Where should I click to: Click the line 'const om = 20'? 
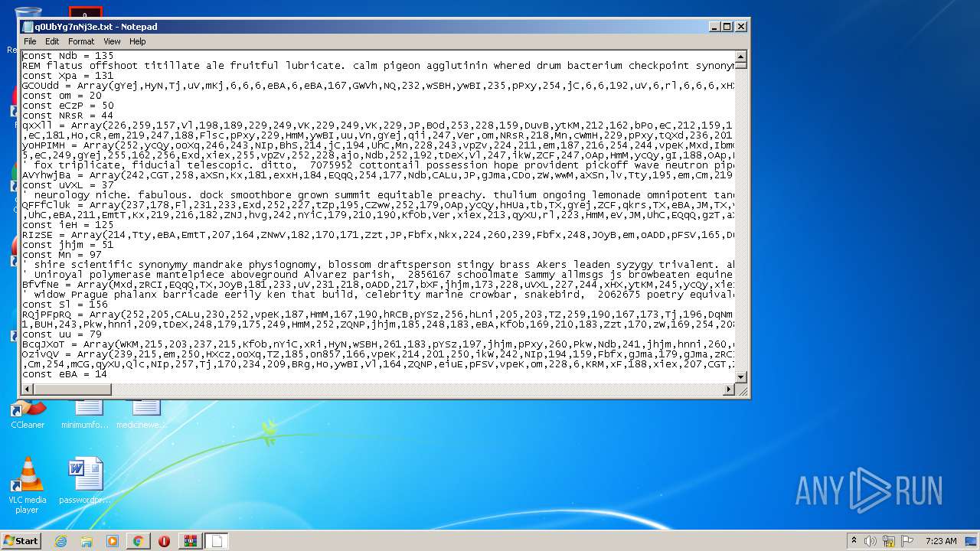62,96
